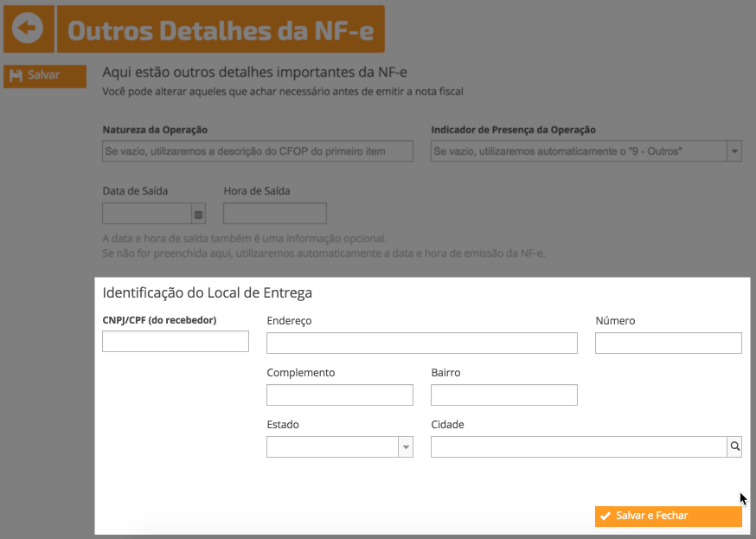The height and width of the screenshot is (539, 756).
Task: Click the back arrow icon
Action: tap(28, 29)
